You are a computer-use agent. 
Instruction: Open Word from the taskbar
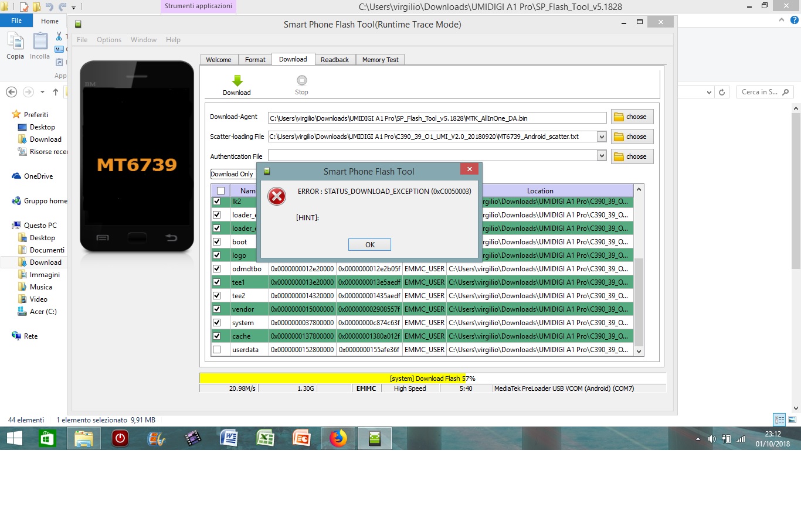click(x=229, y=438)
